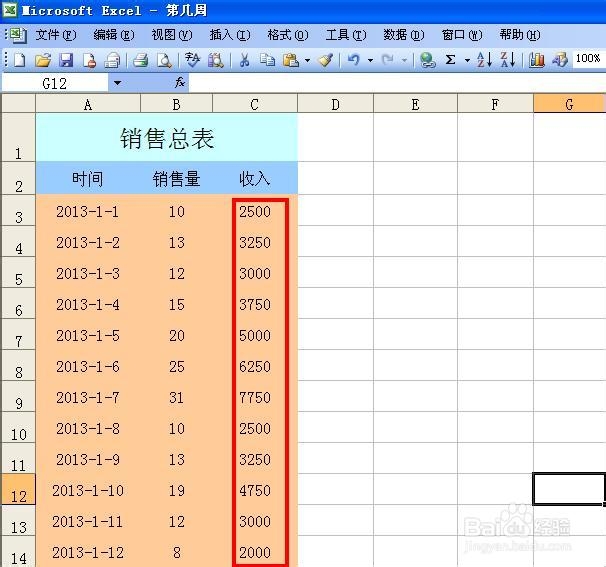
Task: Click the AutoSum sigma icon
Action: click(x=450, y=60)
